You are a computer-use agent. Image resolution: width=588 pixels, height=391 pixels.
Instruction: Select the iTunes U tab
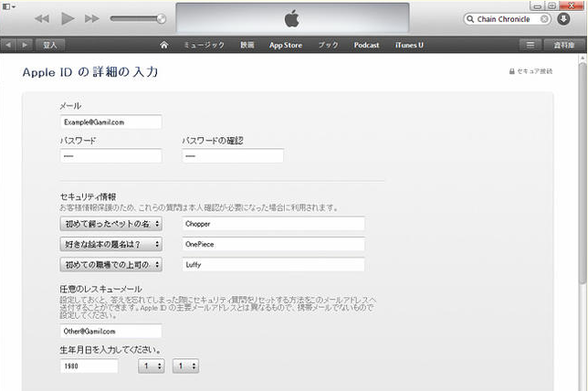pyautogui.click(x=410, y=44)
